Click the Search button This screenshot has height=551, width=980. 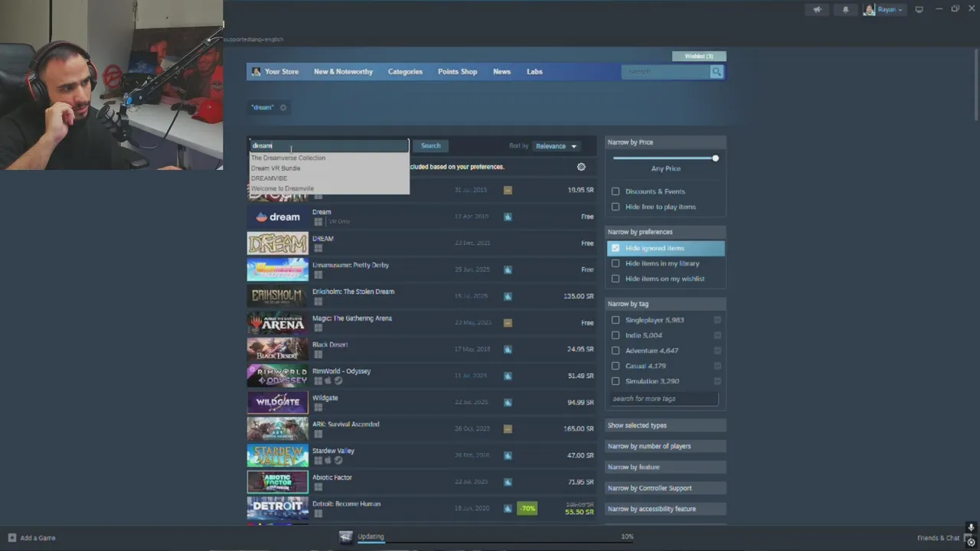click(430, 145)
